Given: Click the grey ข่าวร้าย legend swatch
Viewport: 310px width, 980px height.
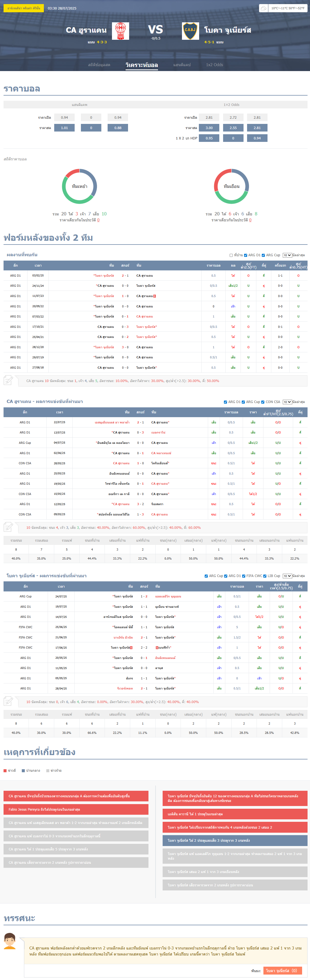Looking at the screenshot, I should (x=48, y=771).
